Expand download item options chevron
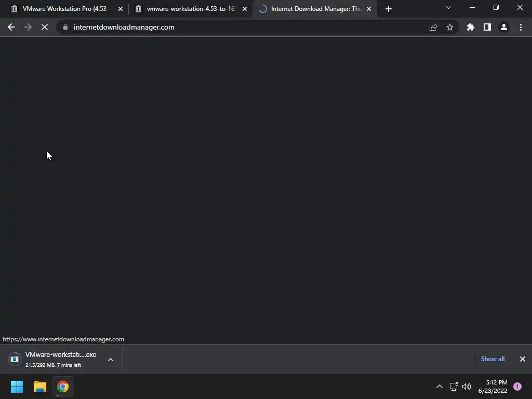 pos(111,360)
